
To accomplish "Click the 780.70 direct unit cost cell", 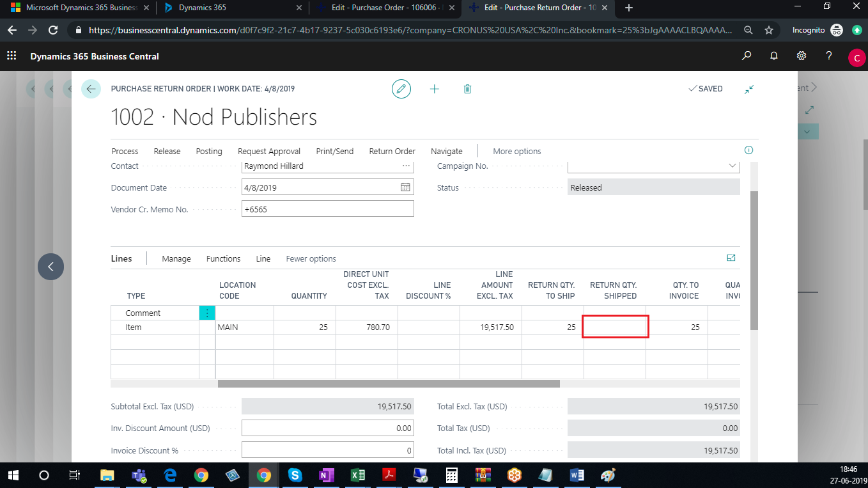I will 366,327.
